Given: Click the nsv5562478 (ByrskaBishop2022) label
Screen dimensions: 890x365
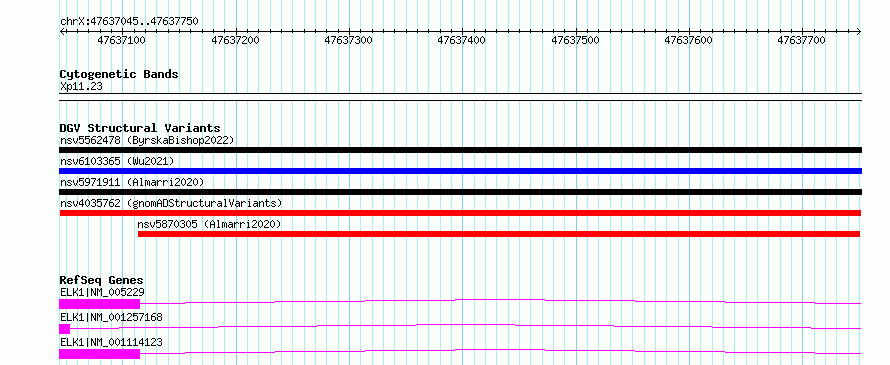Looking at the screenshot, I should coord(147,140).
